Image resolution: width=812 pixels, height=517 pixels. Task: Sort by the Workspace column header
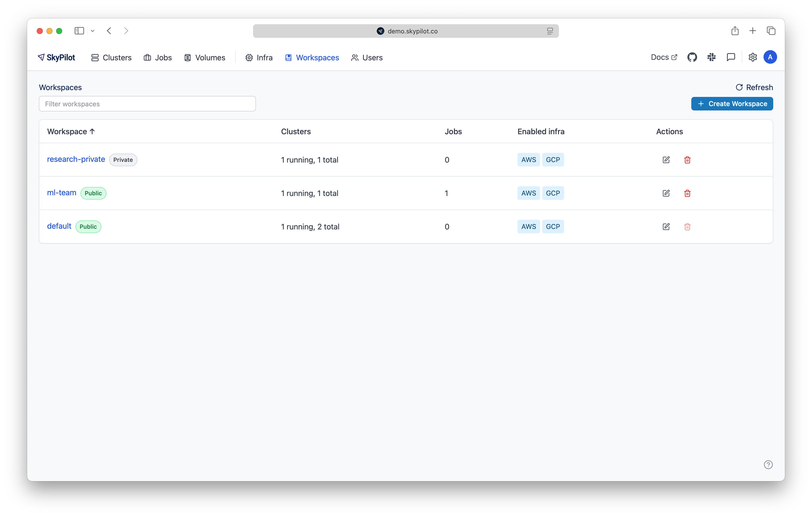point(71,132)
